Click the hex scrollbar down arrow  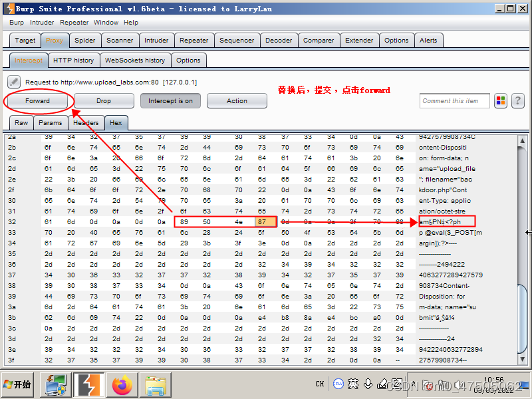click(522, 359)
